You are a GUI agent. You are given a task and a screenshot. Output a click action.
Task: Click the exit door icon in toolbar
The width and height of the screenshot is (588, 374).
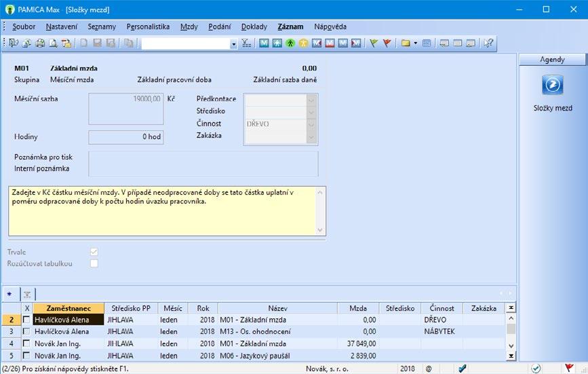[x=14, y=43]
